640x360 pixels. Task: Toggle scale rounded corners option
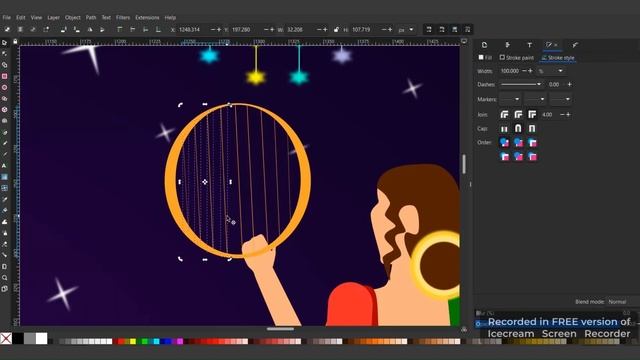[442, 29]
